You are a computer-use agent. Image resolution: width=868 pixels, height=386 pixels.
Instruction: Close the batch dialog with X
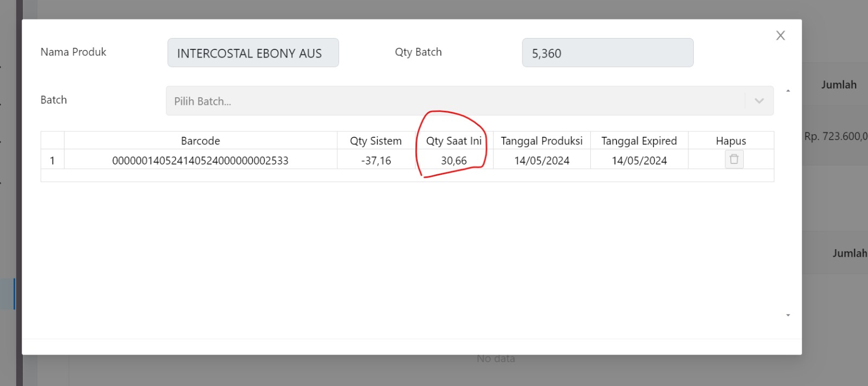pyautogui.click(x=780, y=36)
